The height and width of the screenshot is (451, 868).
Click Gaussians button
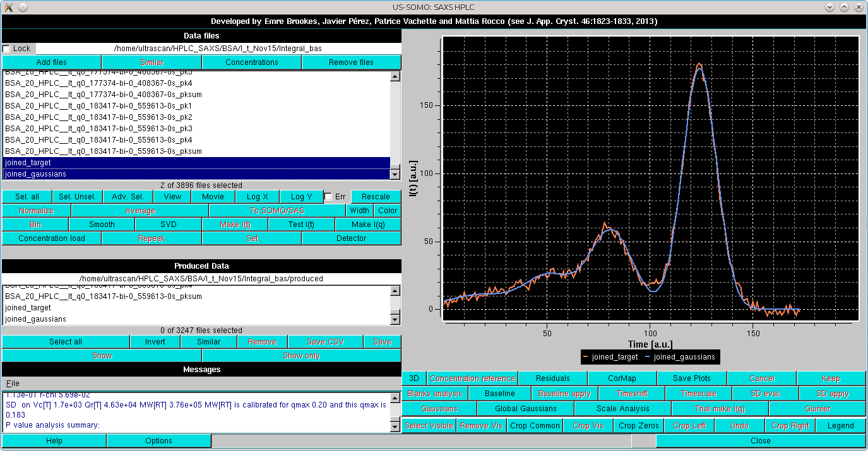pos(439,409)
